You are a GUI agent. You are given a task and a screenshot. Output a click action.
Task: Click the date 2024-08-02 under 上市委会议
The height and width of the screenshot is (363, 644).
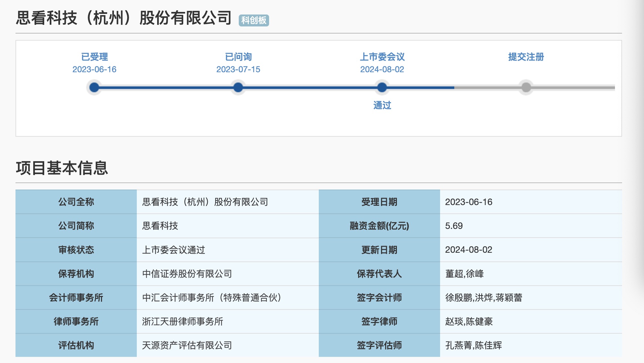(382, 69)
